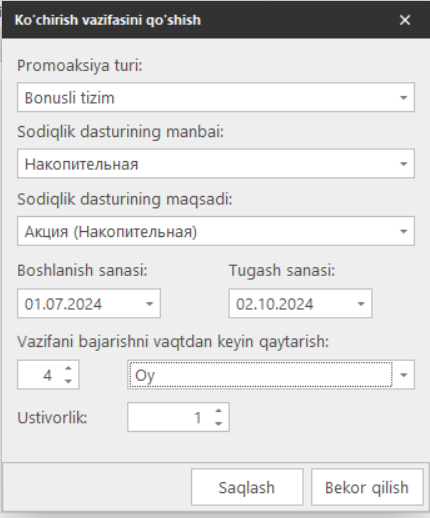Image resolution: width=430 pixels, height=518 pixels.
Task: Open the Tugash sanasi date picker arrow
Action: coord(361,303)
